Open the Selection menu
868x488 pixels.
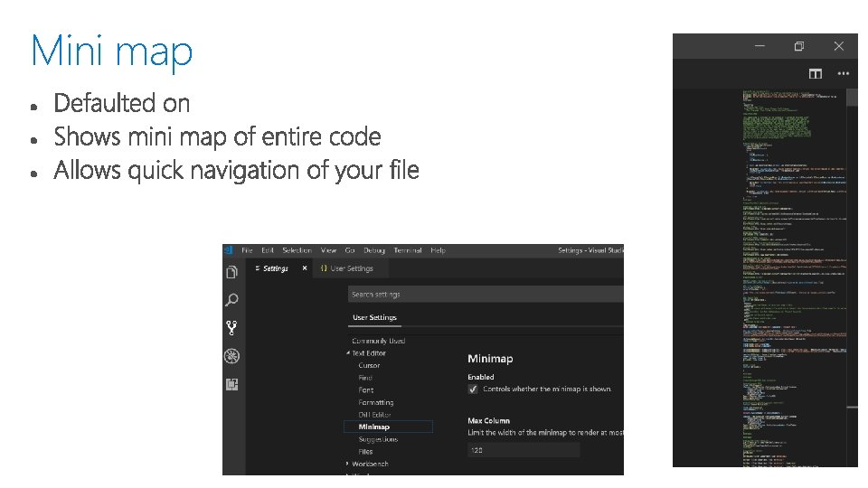coord(297,250)
